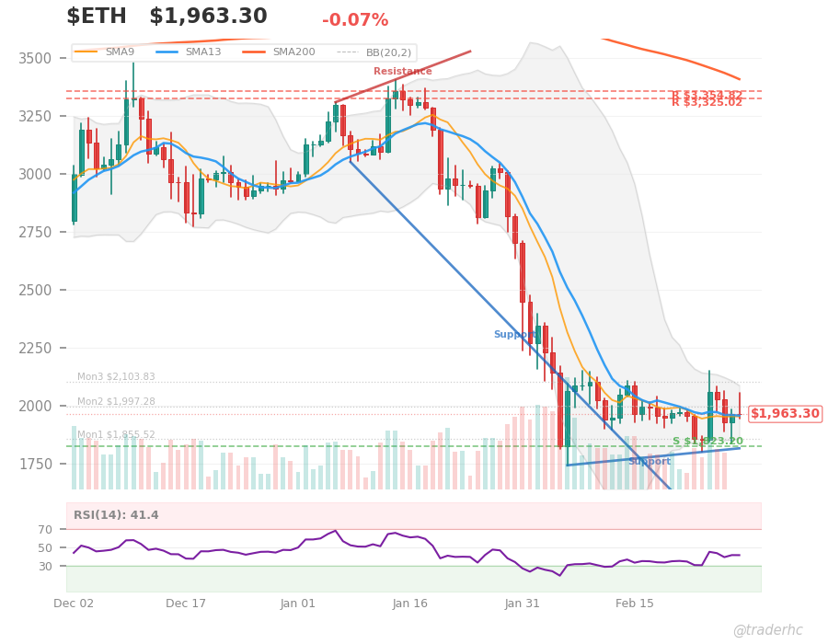This screenshot has width=828, height=644.
Task: Select the Feb 15 label on the time axis
Action: (x=637, y=604)
